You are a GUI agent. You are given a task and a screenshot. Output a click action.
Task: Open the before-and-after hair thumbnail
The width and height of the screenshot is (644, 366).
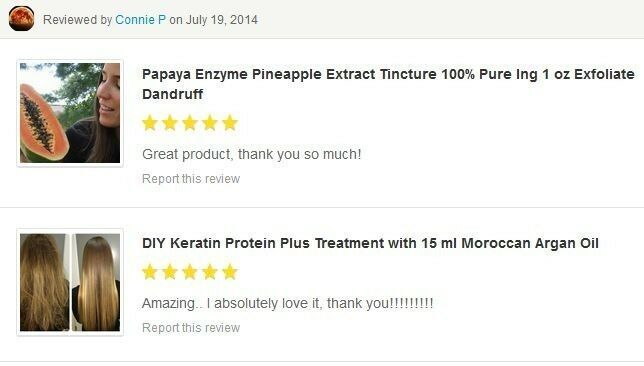(x=70, y=282)
